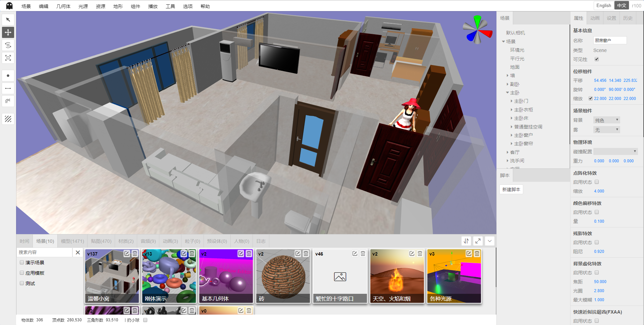Expand the 墙 tree node

pos(507,75)
